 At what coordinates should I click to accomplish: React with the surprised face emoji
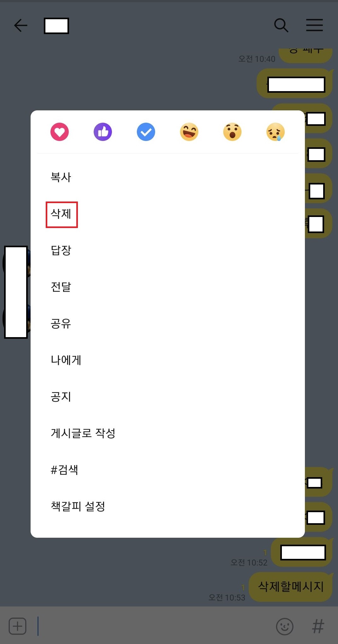coord(232,132)
